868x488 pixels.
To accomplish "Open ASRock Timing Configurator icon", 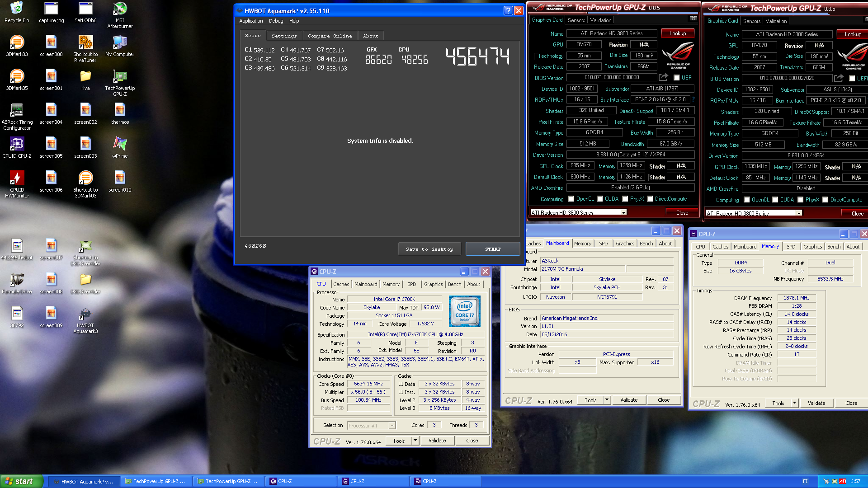I will click(x=17, y=117).
